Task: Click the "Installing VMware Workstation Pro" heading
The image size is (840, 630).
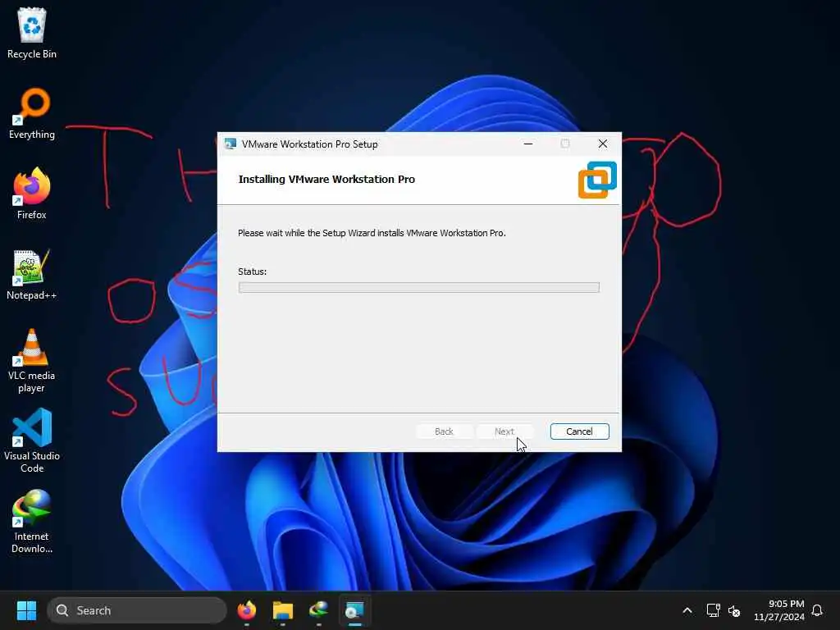Action: pos(326,180)
